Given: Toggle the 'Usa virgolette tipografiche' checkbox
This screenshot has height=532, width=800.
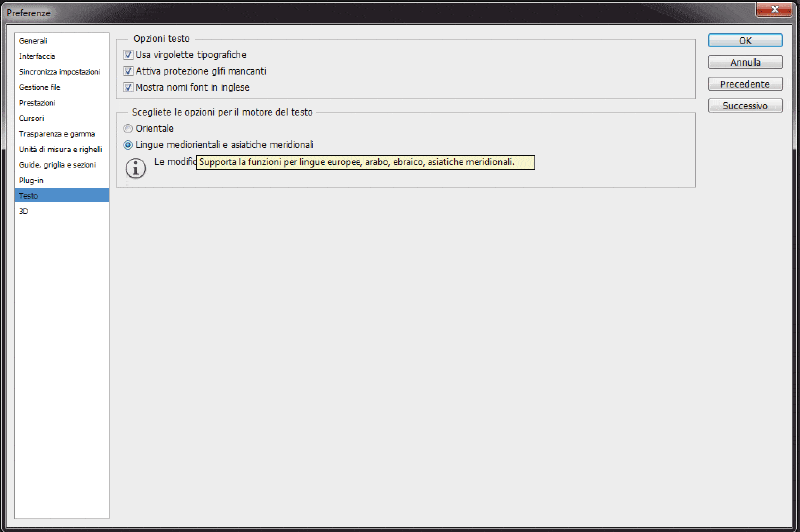Looking at the screenshot, I should (128, 55).
